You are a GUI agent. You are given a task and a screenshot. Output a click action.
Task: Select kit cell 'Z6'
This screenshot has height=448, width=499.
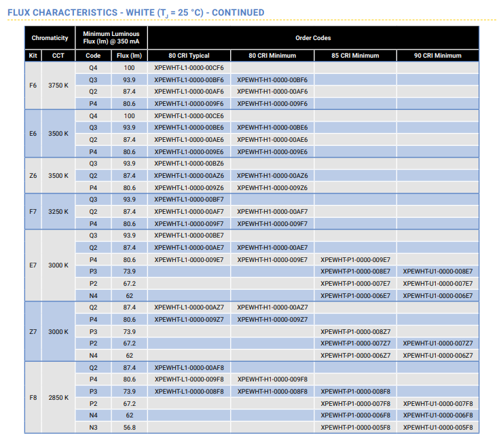click(33, 176)
